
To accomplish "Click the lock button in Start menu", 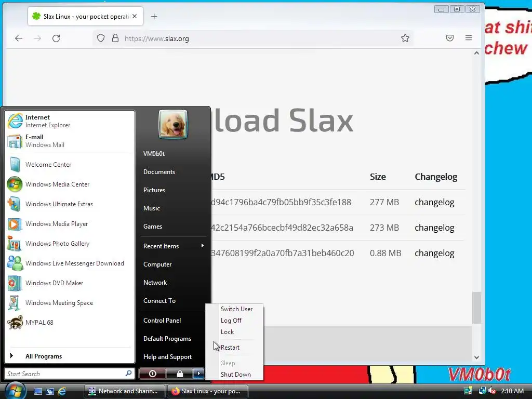I will [x=179, y=374].
